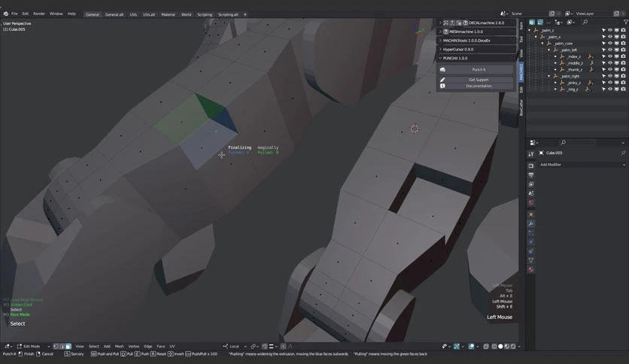This screenshot has height=364, width=629.
Task: Collapse the _palm_z tree item
Action: (x=530, y=31)
